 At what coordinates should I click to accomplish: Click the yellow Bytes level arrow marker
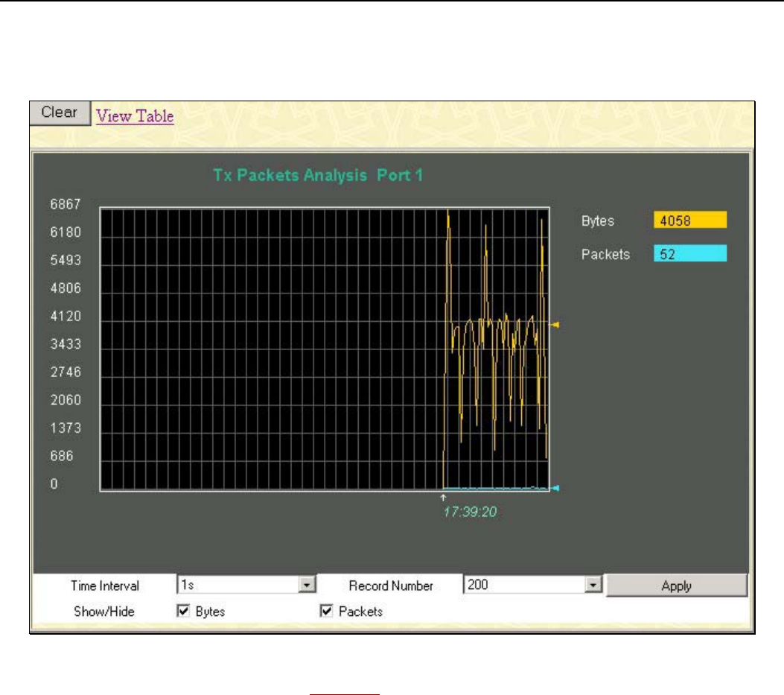pos(555,325)
